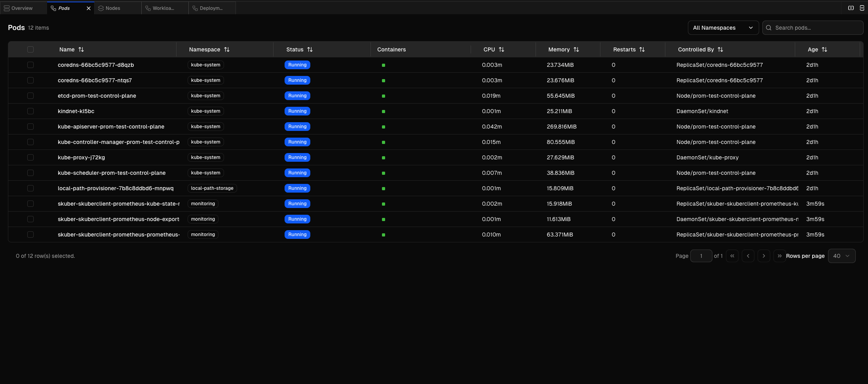Expand the Rows per page dropdown
The width and height of the screenshot is (868, 384).
click(x=841, y=256)
